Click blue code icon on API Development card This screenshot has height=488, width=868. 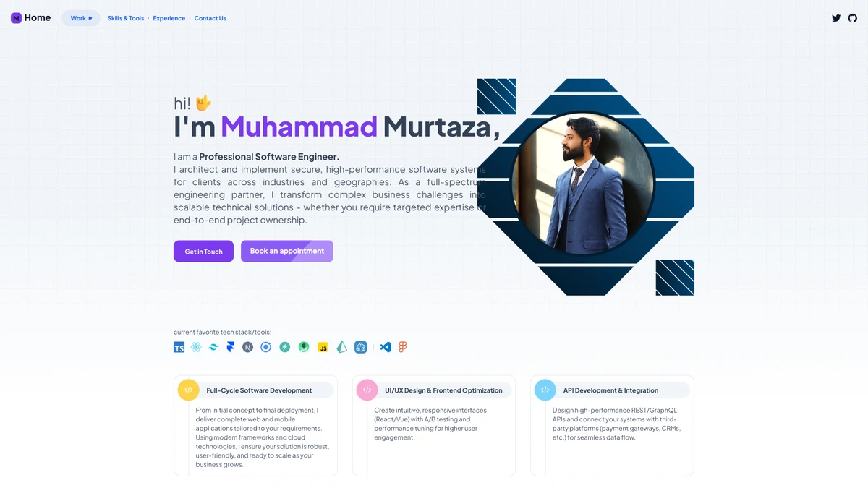coord(545,390)
